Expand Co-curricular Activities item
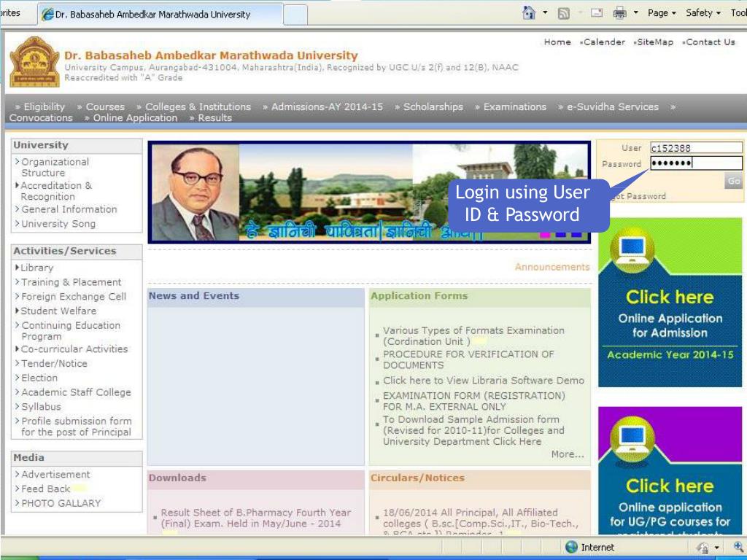Screen dimensions: 747x560 74,349
